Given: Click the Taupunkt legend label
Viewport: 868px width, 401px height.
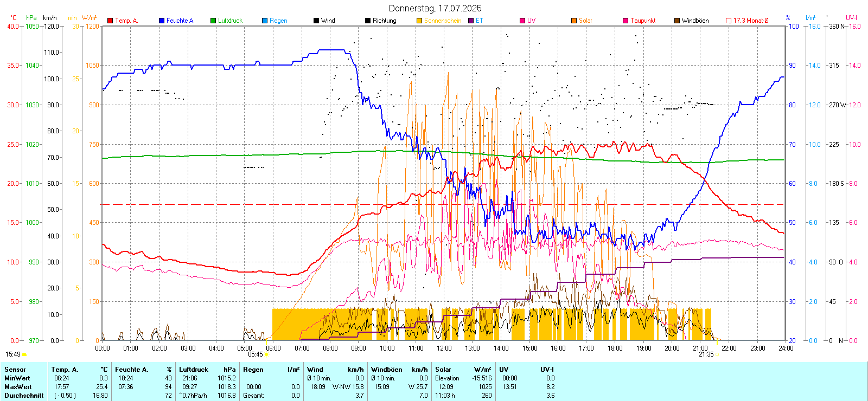Looking at the screenshot, I should click(x=643, y=21).
